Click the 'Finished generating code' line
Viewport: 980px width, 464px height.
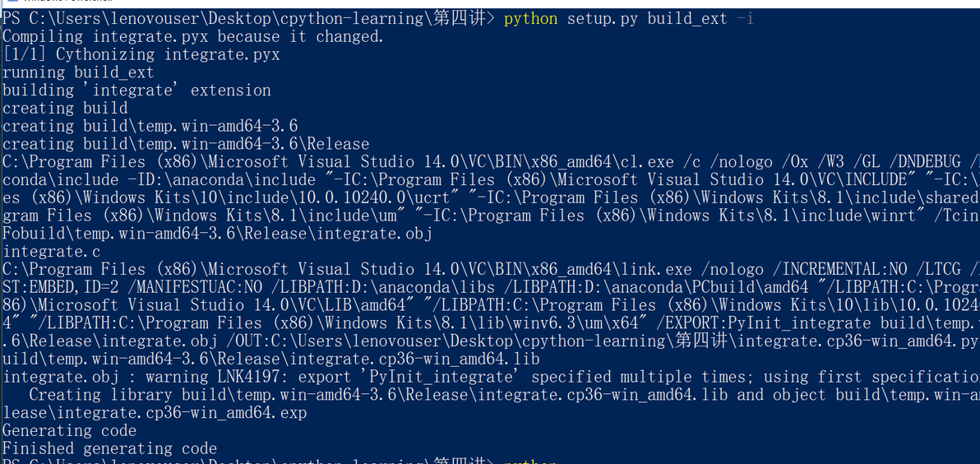coord(109,449)
